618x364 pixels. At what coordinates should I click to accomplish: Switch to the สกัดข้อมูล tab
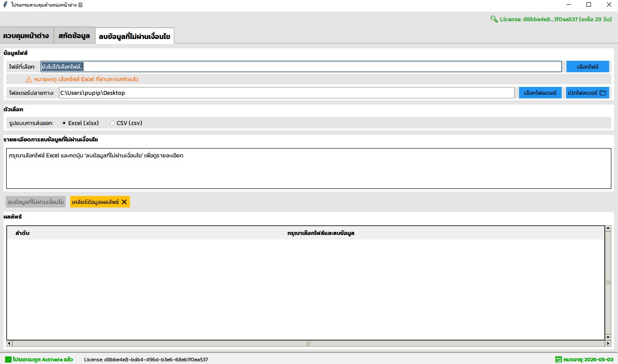74,35
